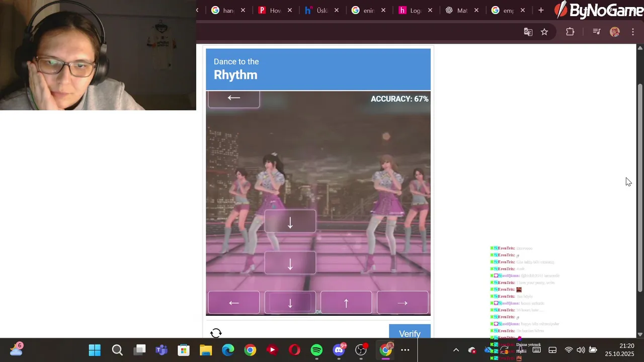Click the up arrow dance pad button
Image resolution: width=644 pixels, height=362 pixels.
[346, 303]
